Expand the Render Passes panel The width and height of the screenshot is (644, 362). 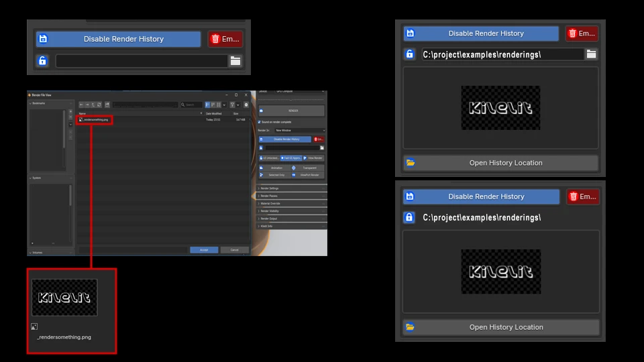coord(292,196)
